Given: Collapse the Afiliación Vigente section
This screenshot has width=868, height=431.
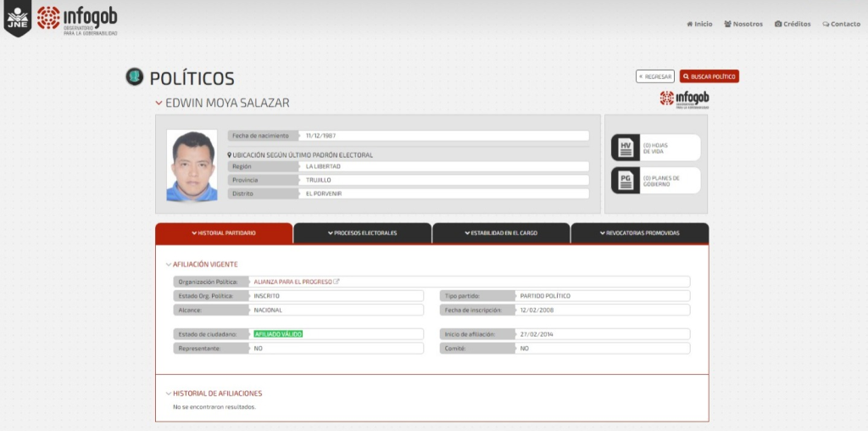Looking at the screenshot, I should pyautogui.click(x=168, y=264).
